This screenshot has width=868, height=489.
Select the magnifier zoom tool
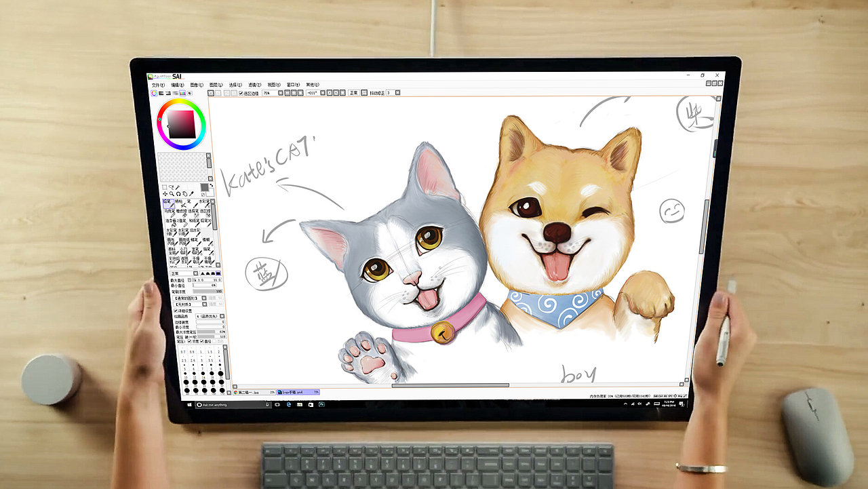pyautogui.click(x=172, y=194)
